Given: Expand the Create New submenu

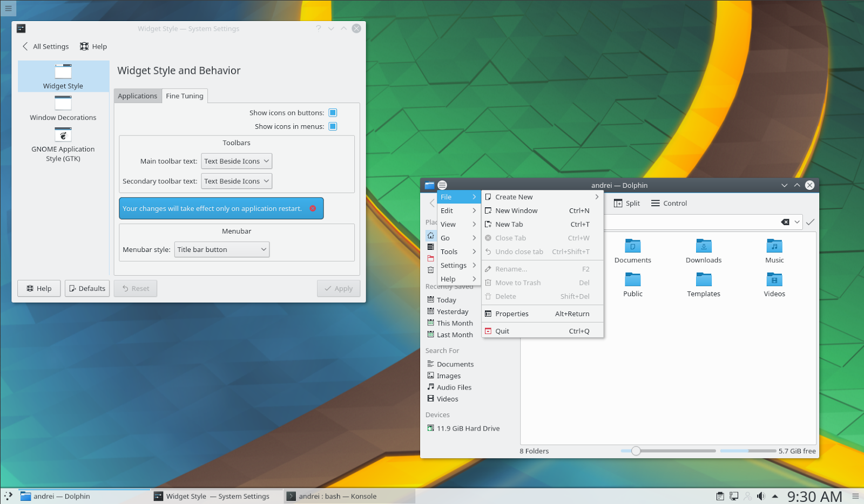Looking at the screenshot, I should coord(543,197).
